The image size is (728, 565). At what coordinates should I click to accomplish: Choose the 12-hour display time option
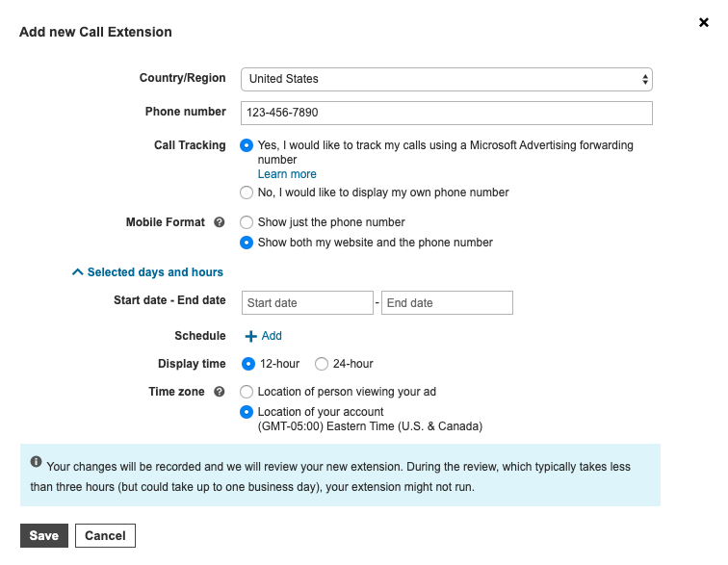pyautogui.click(x=248, y=364)
